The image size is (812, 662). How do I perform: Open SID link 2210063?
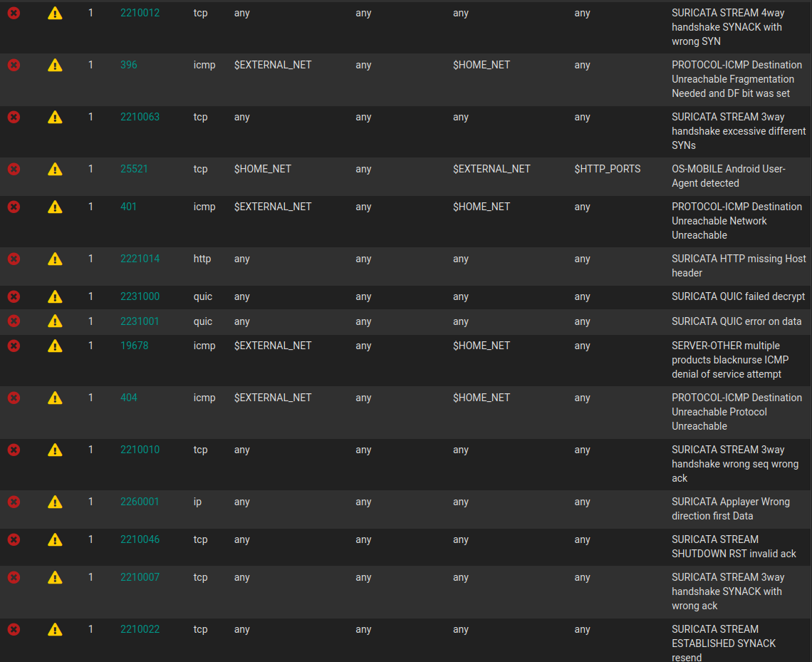140,117
